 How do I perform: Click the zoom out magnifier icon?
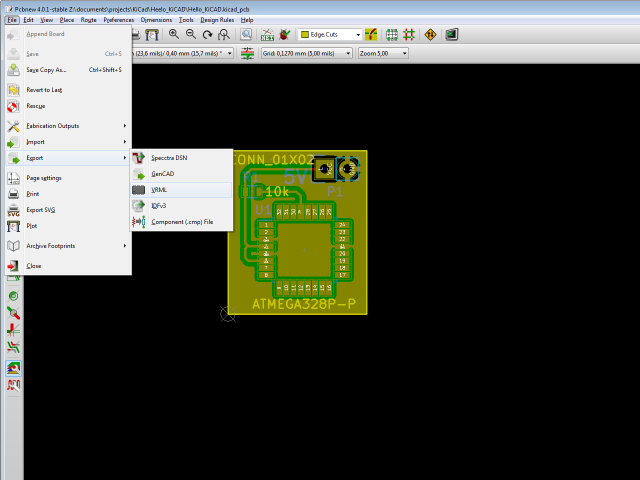click(x=191, y=34)
